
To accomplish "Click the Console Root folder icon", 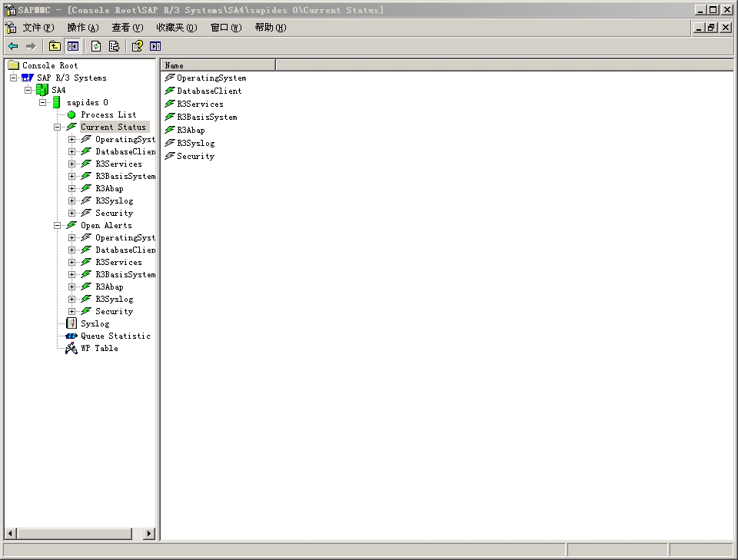I will (x=14, y=65).
